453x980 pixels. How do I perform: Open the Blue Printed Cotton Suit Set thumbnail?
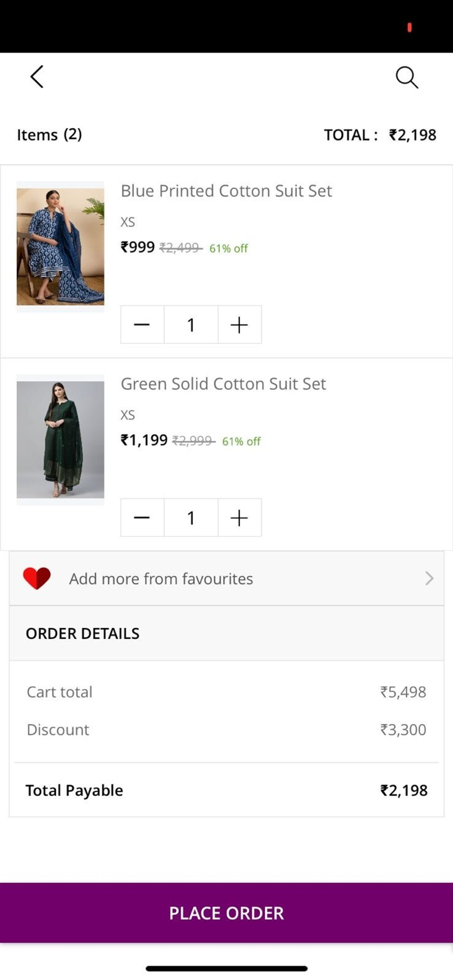click(60, 246)
